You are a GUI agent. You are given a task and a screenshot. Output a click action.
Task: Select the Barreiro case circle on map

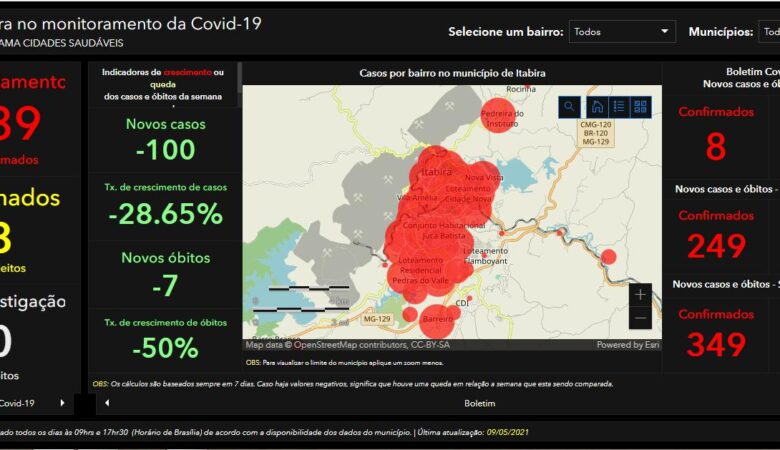click(x=438, y=322)
